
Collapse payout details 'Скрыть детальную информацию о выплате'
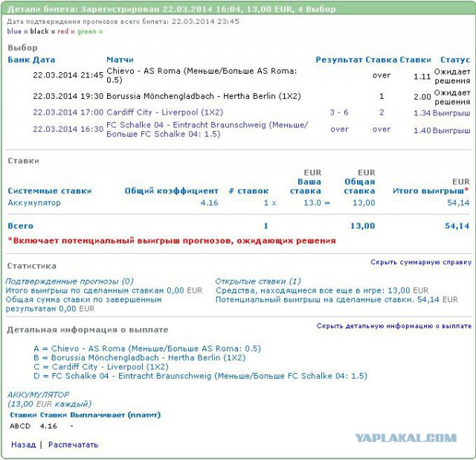pos(393,326)
